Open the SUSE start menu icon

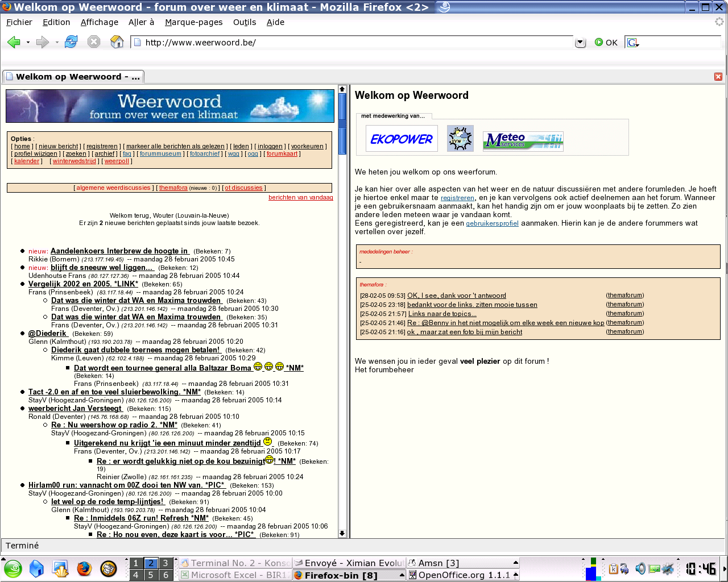13,568
